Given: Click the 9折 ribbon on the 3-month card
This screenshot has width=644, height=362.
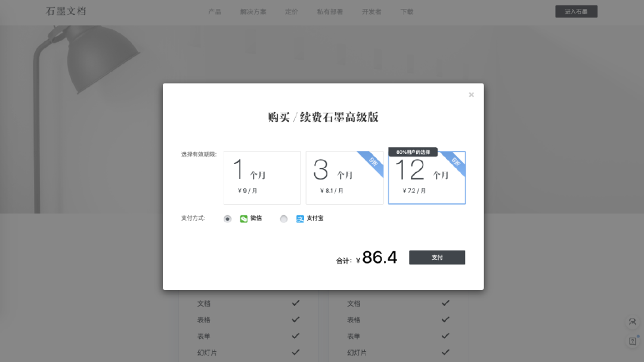Looking at the screenshot, I should [373, 162].
